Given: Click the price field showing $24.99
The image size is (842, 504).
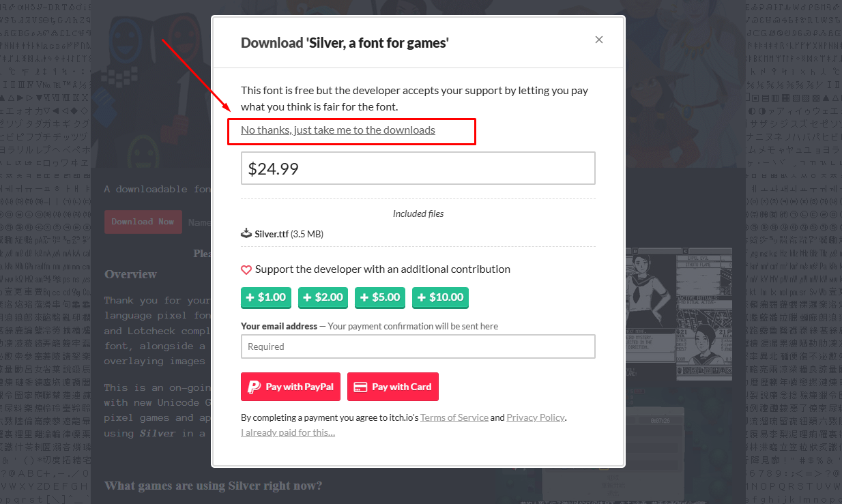Looking at the screenshot, I should 418,168.
